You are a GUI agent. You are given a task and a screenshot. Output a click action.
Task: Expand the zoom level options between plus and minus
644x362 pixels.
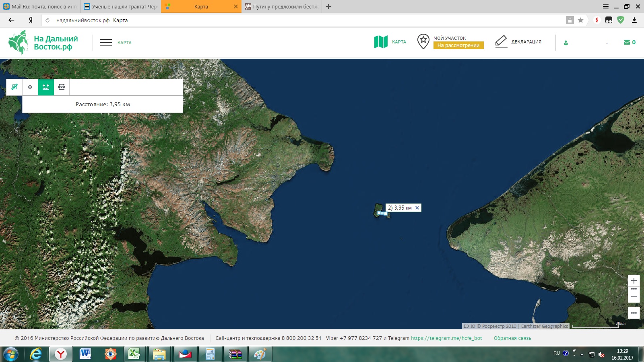634,289
